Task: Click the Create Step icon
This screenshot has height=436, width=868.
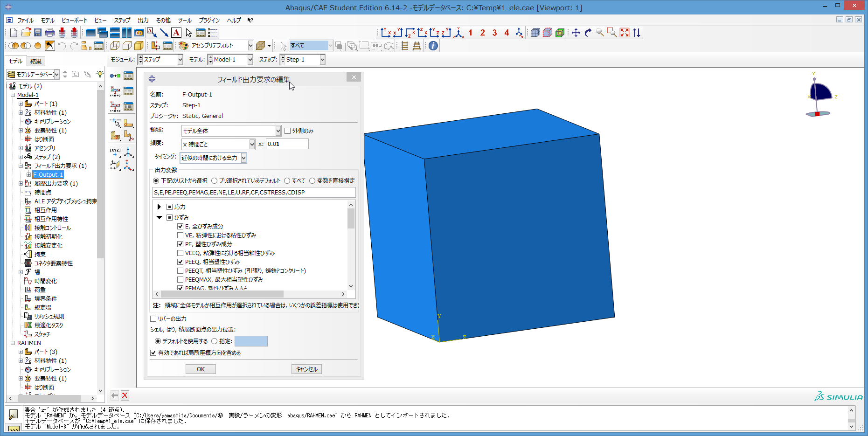Action: [115, 76]
